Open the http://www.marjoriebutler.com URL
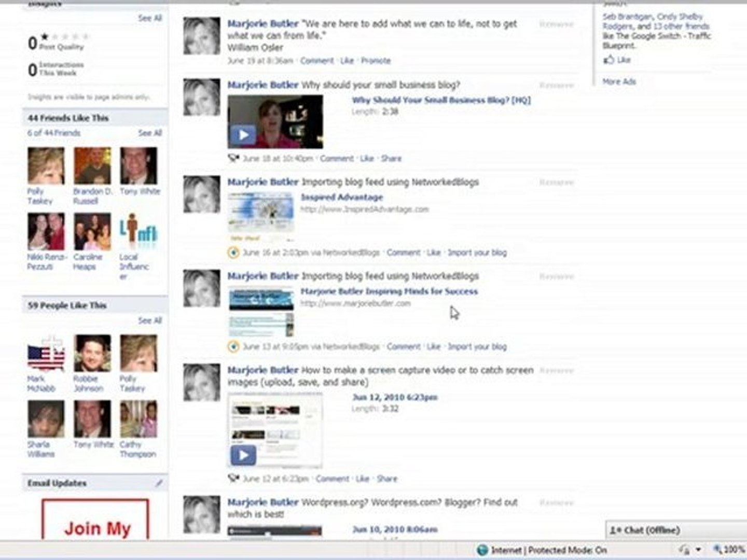This screenshot has width=747, height=560. [x=356, y=303]
